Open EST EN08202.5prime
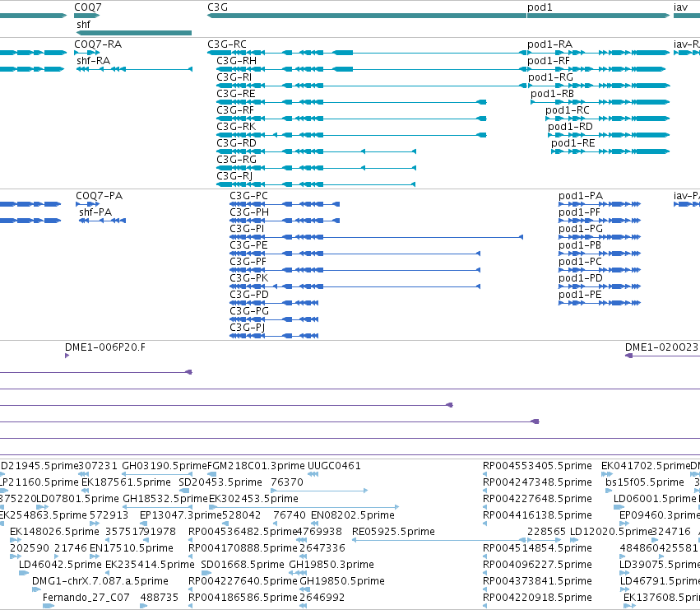 353,515
